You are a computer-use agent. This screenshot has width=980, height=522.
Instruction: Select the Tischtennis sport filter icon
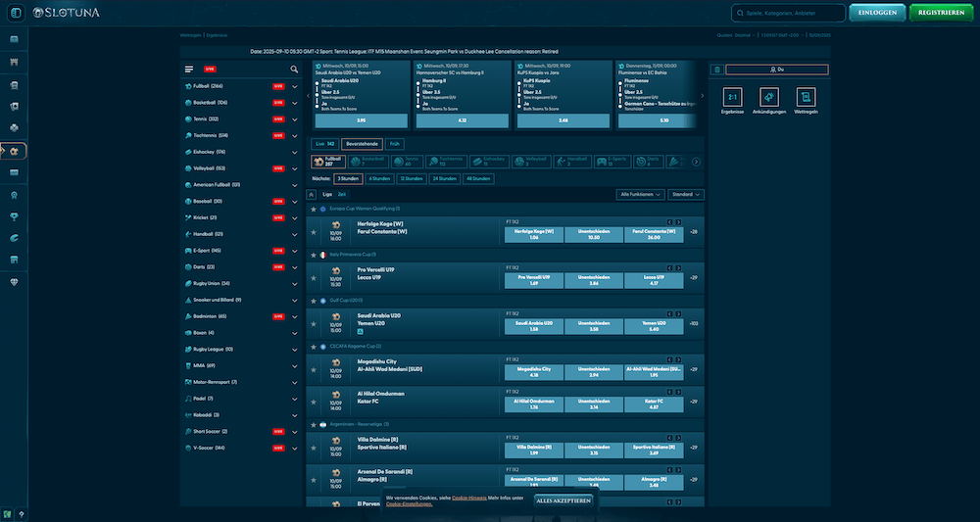[447, 161]
